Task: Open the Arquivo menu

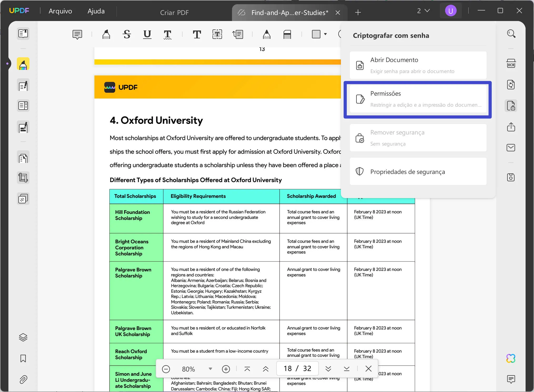Action: 60,11
